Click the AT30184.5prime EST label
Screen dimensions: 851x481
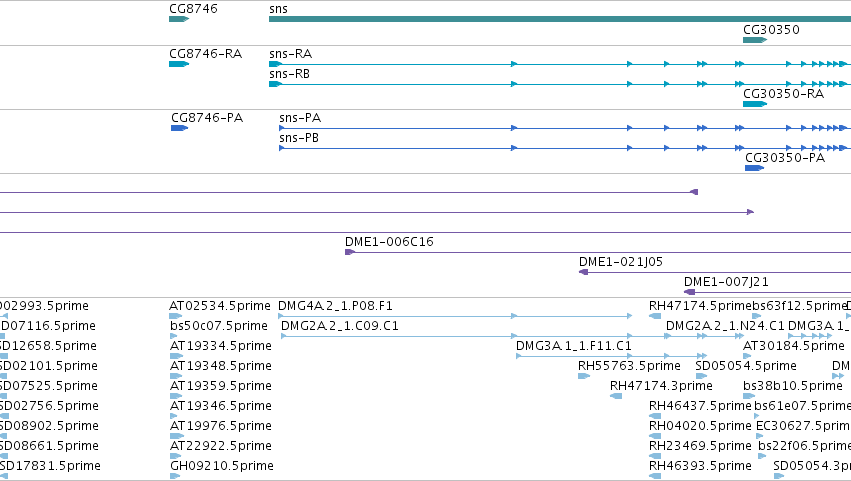(x=793, y=346)
